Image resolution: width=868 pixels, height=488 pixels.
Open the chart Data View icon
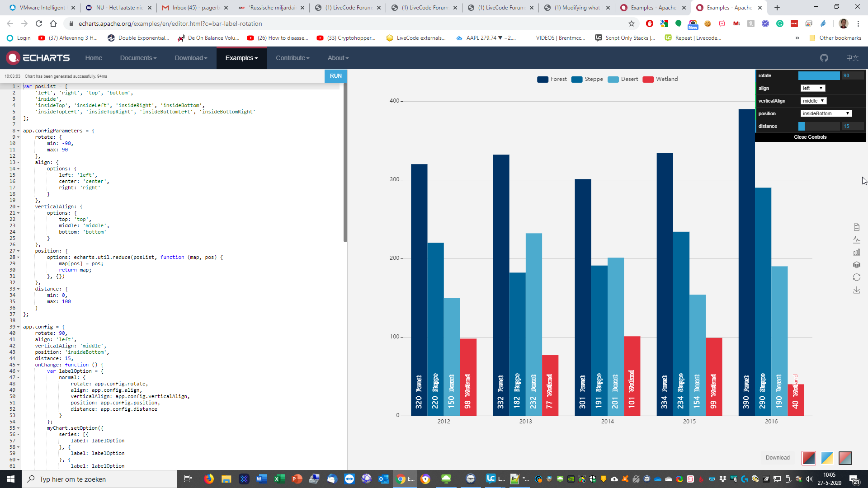pos(856,227)
